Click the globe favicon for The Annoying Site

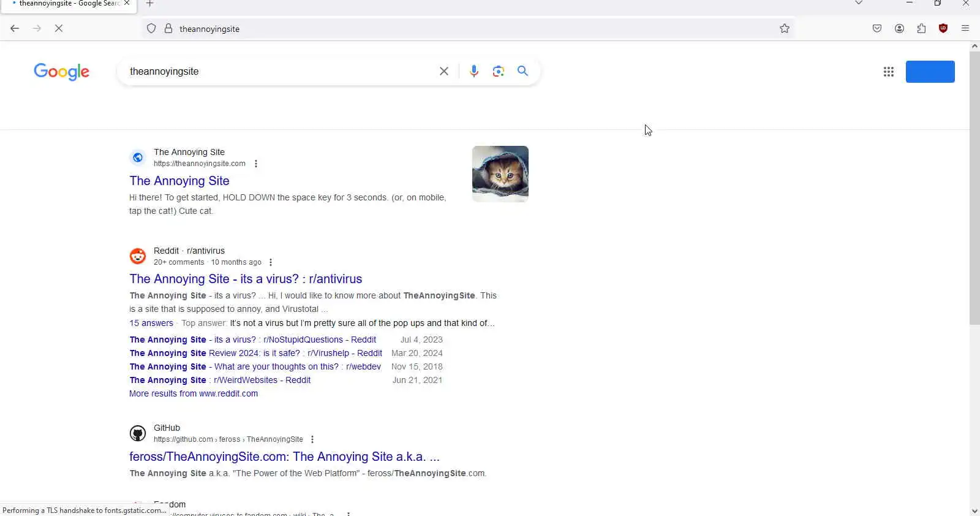point(138,157)
